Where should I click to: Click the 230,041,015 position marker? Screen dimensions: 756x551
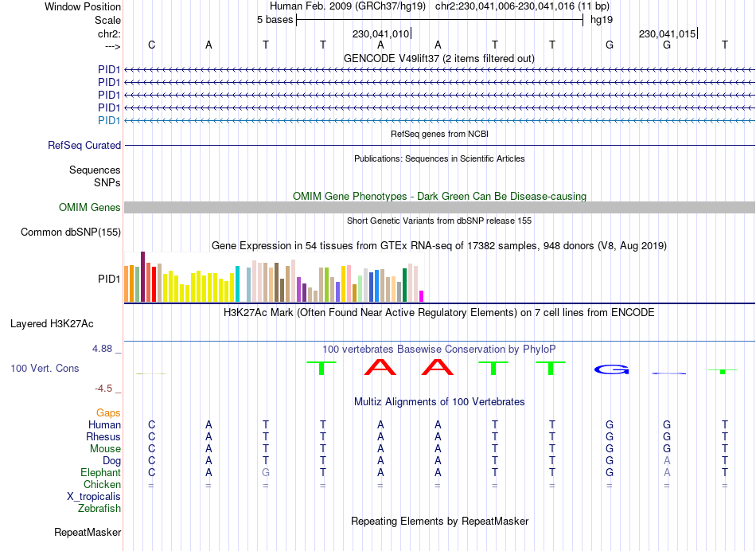click(x=667, y=33)
